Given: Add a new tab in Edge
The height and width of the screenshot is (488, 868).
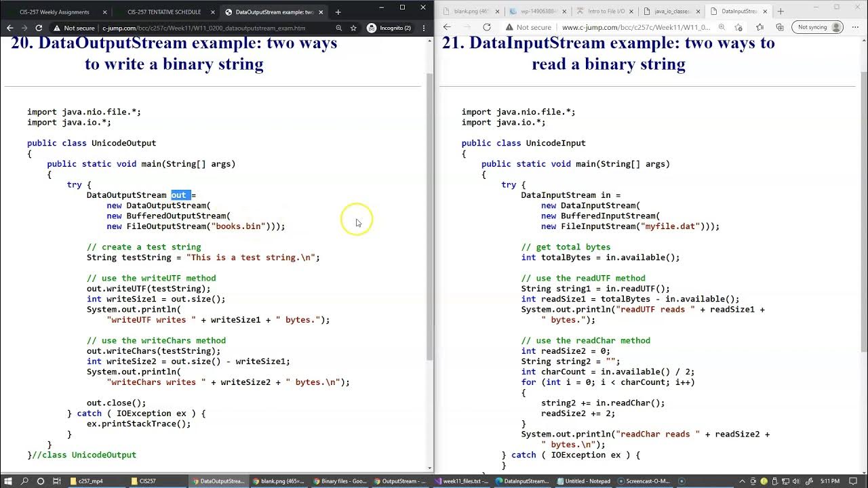Looking at the screenshot, I should point(781,11).
